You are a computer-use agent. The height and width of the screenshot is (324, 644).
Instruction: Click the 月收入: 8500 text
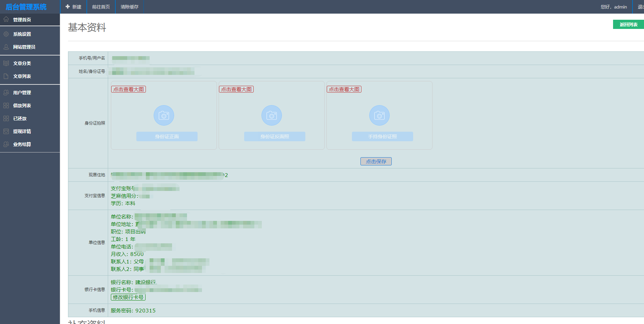click(127, 254)
